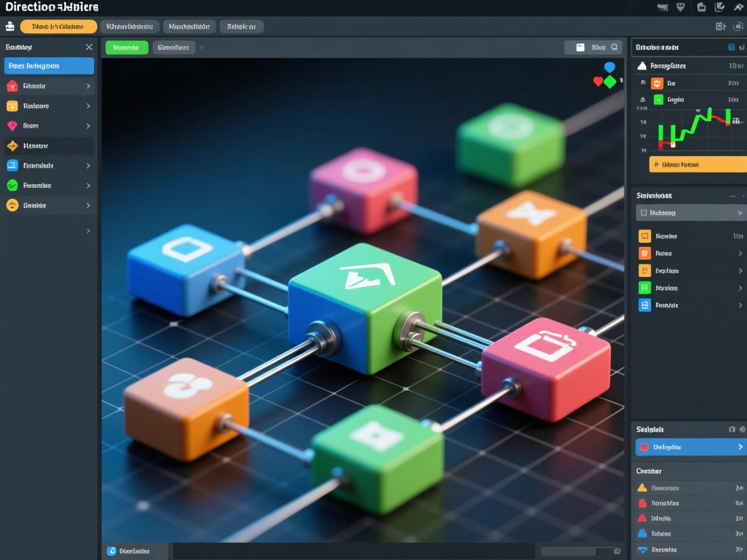Expand the red cube sidebar item chevron
The height and width of the screenshot is (560, 747).
(88, 86)
